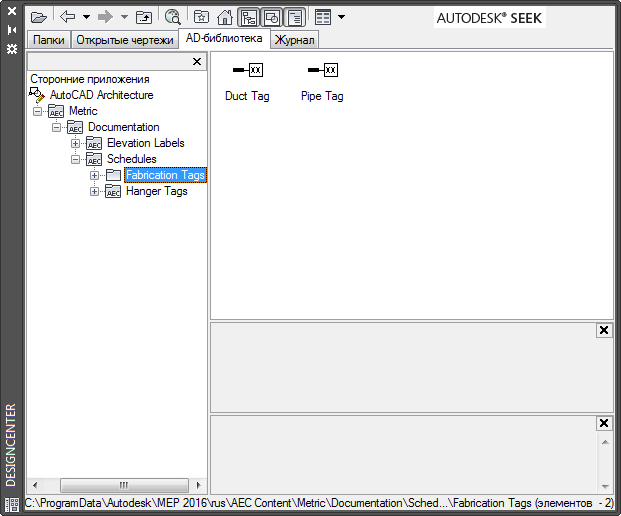The image size is (621, 516).
Task: Expand the Elevation Labels node
Action: point(75,143)
